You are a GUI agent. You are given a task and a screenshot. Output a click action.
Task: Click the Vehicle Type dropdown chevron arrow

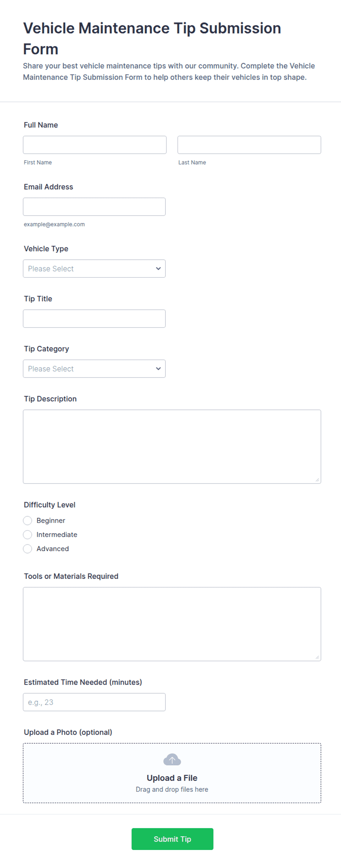coord(158,269)
